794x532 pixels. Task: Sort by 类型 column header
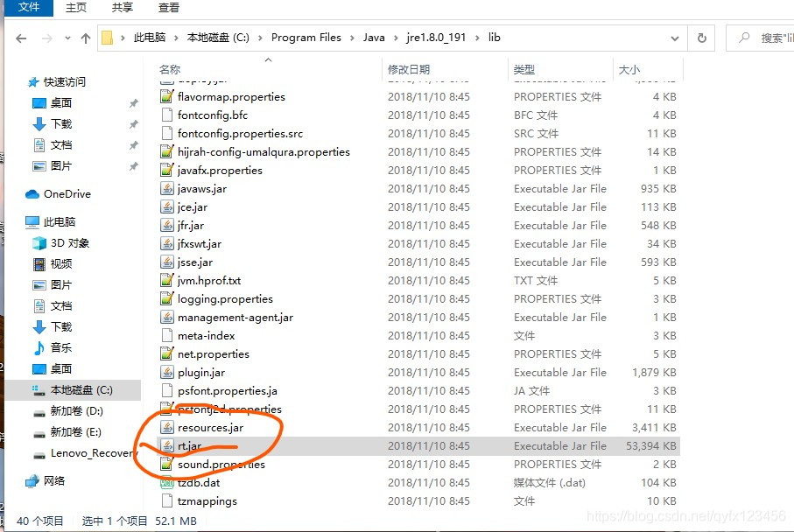[x=524, y=70]
